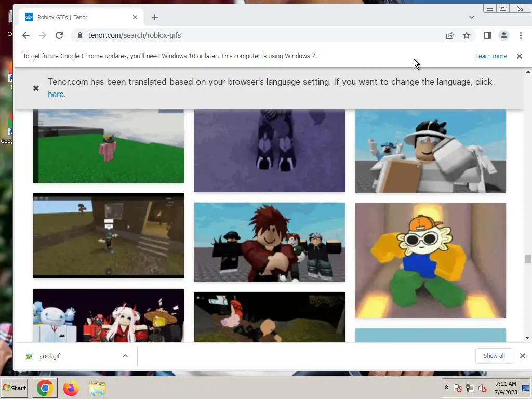Open GIF of red-haired Roblox character dancing
Screen dimensions: 532x399
pos(270,242)
